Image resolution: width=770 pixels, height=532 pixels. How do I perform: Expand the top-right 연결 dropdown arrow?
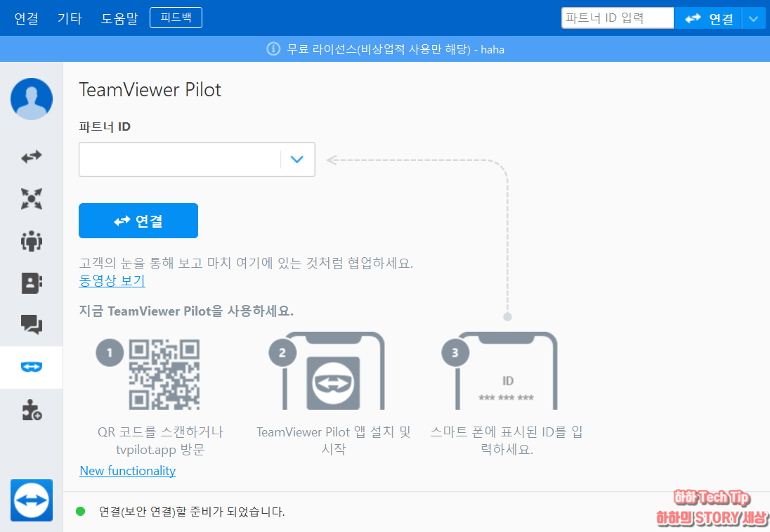(753, 18)
